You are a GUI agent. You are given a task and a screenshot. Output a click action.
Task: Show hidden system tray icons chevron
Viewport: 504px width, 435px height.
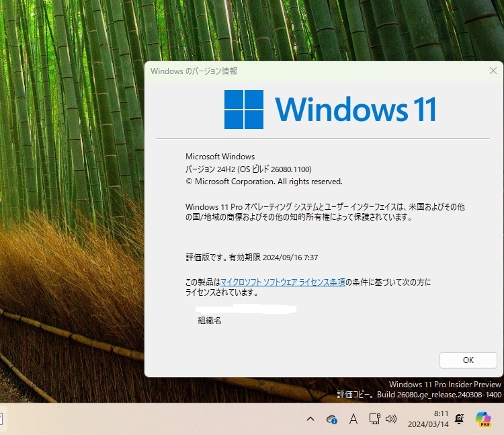[310, 419]
